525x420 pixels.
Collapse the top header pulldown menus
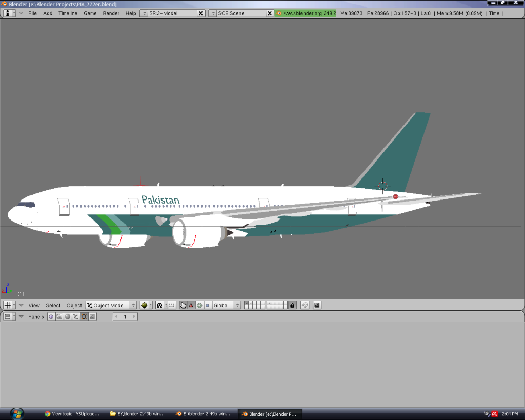(21, 13)
